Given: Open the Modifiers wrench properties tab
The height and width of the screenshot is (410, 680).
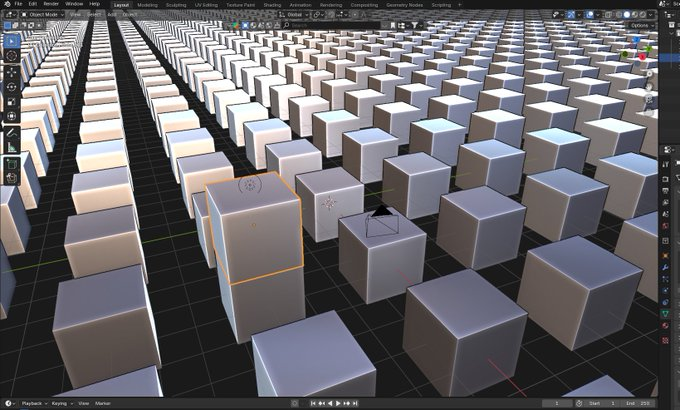Looking at the screenshot, I should pos(665,268).
